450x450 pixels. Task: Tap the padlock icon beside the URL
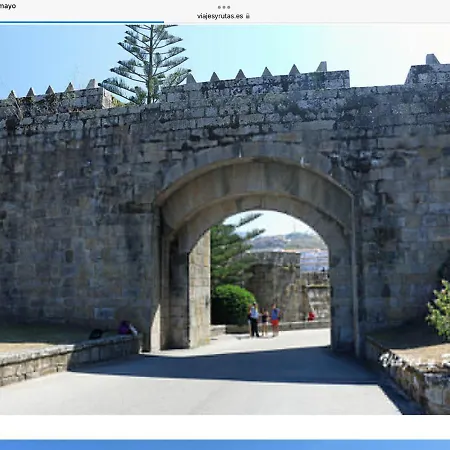(248, 16)
